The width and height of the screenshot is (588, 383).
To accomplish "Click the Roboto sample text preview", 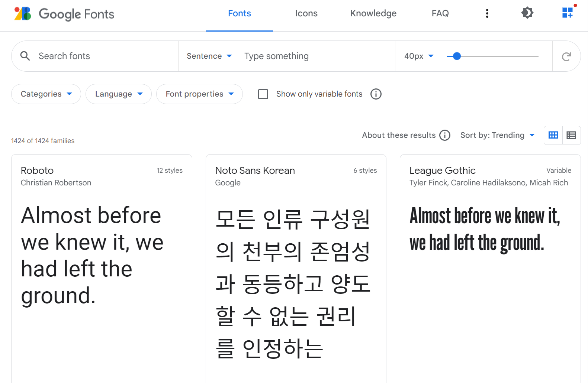I will click(x=92, y=256).
